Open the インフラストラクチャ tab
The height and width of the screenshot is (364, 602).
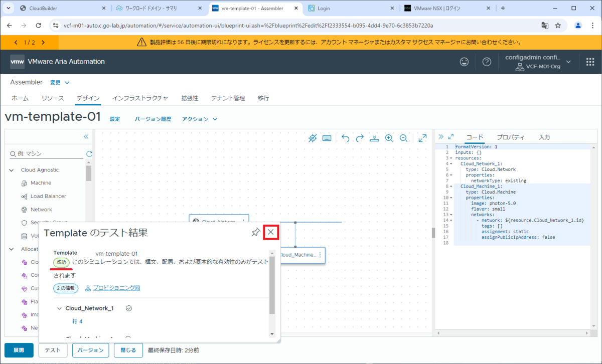tap(140, 98)
